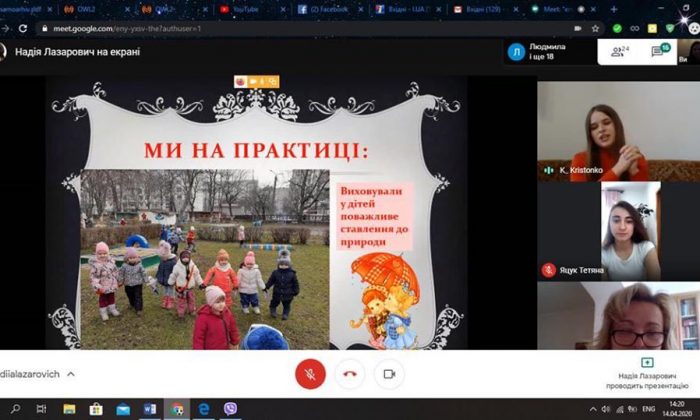This screenshot has width=700, height=420.
Task: Click the Надія Лазарович presentation indicator
Action: point(646,371)
